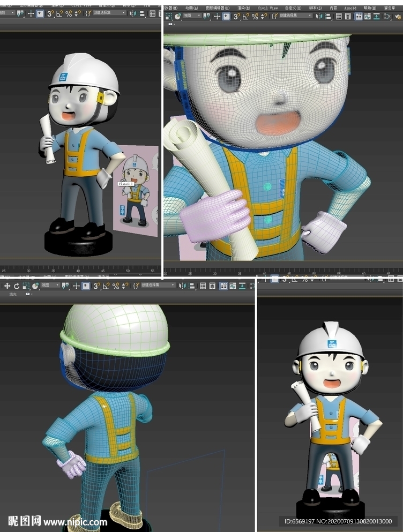Open 创建选择集 dropdown in top-left panel
The image size is (403, 532).
pos(109,13)
